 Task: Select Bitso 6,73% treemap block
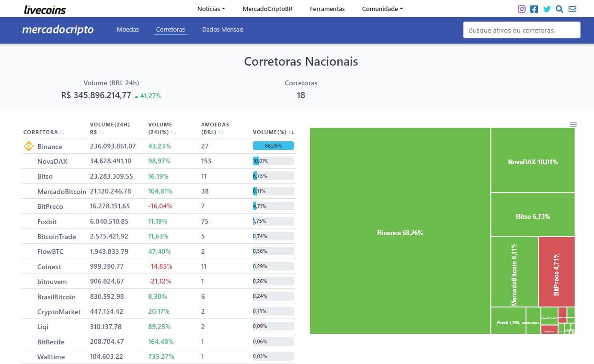(x=533, y=215)
